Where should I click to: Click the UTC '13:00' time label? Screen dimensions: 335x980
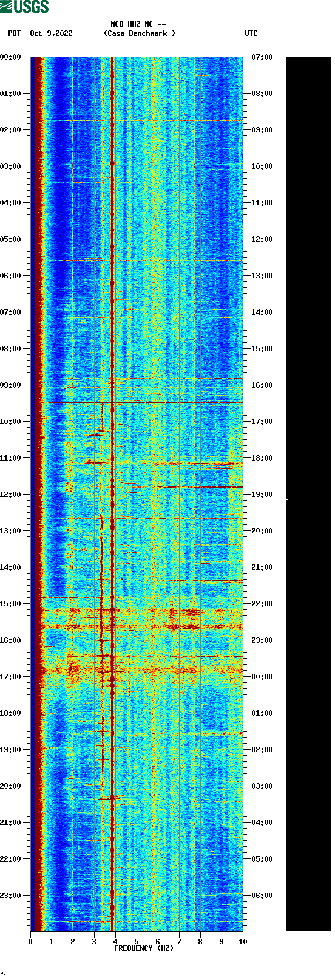coord(262,276)
